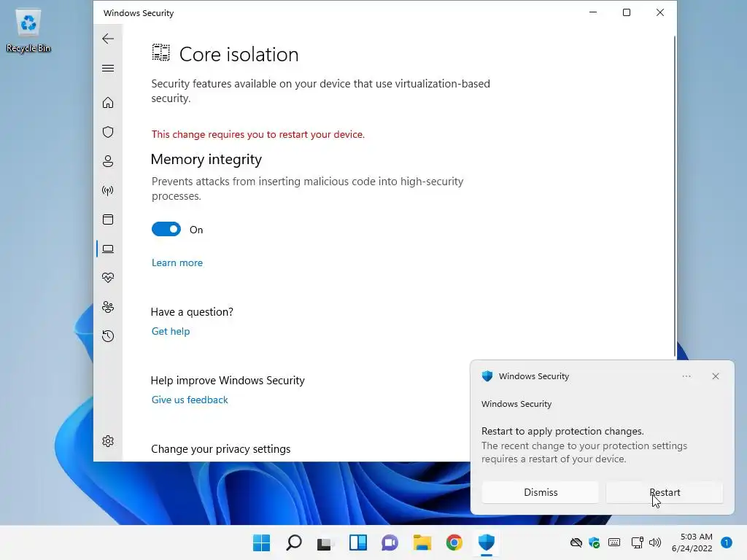
Task: Click the red restart required message
Action: [x=258, y=134]
